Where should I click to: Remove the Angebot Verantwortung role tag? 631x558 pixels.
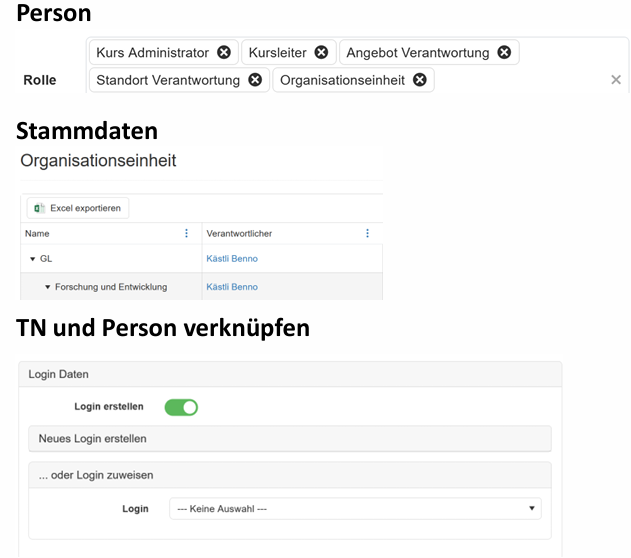(x=504, y=53)
